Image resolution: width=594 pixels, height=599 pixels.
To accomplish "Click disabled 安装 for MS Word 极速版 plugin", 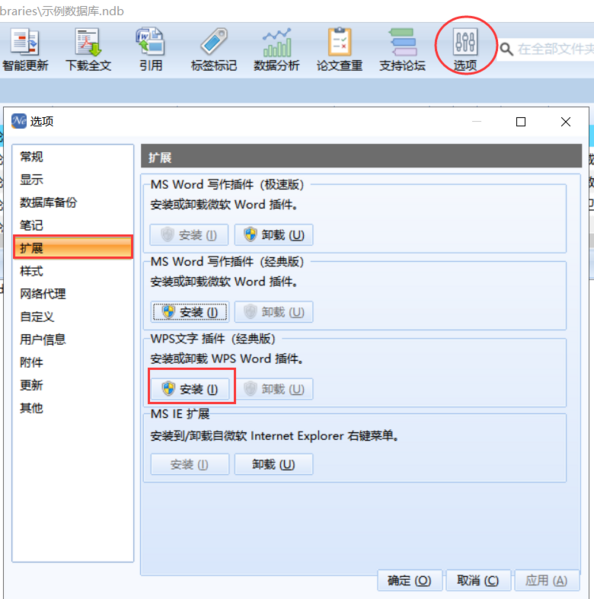I will (x=189, y=235).
